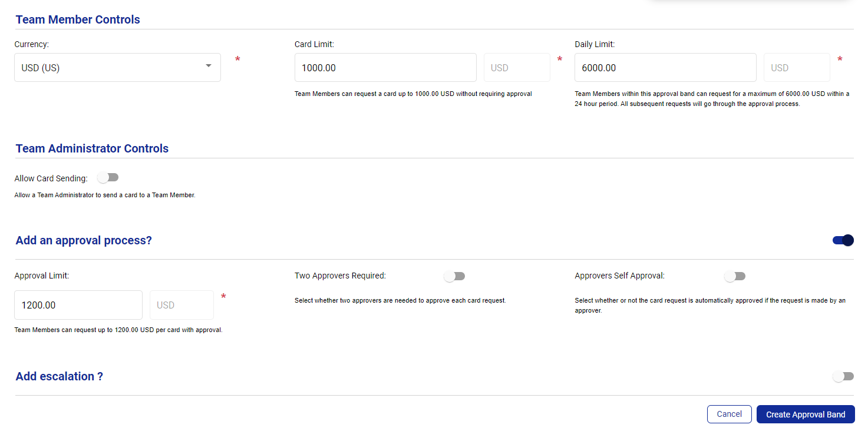
Task: Click the Card Limit amount field
Action: point(385,68)
